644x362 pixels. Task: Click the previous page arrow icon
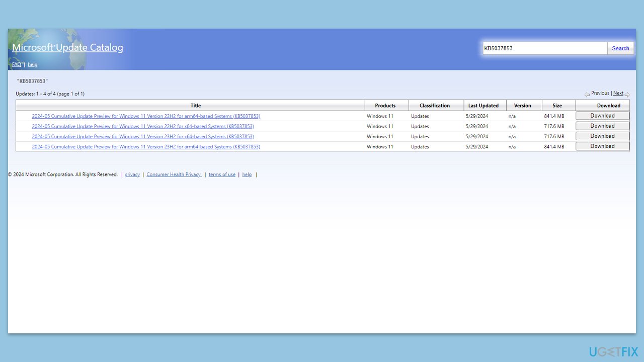(587, 94)
